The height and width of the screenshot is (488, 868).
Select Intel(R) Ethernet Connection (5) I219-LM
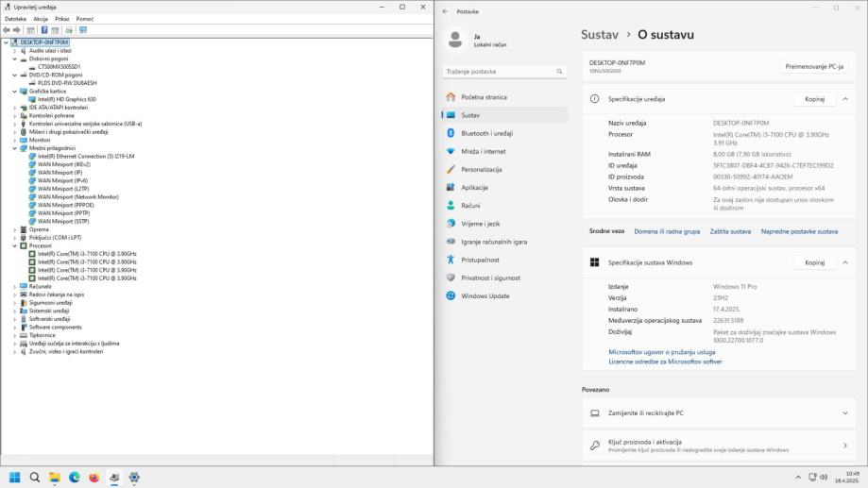pos(86,157)
